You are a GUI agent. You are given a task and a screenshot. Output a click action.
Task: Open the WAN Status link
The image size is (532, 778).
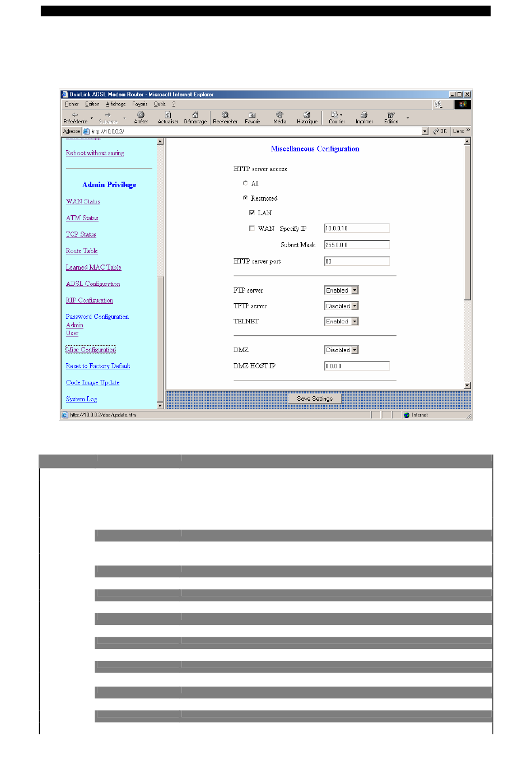click(x=83, y=201)
